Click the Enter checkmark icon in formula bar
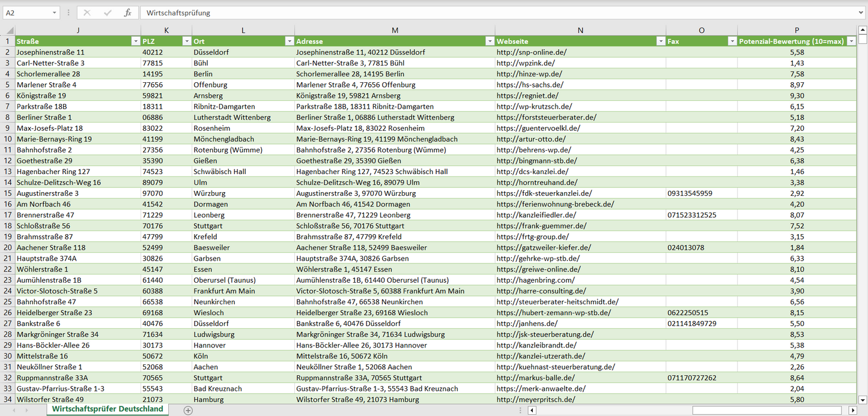Viewport: 868px width, 416px height. click(108, 13)
